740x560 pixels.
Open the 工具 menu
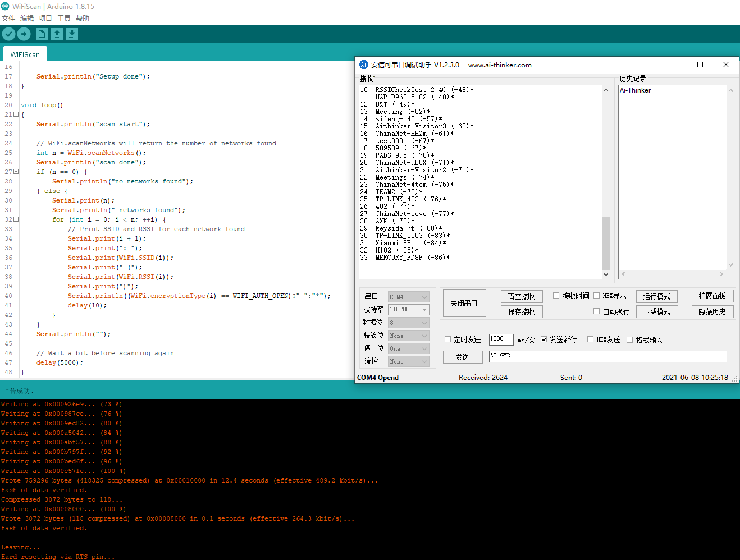pyautogui.click(x=63, y=18)
